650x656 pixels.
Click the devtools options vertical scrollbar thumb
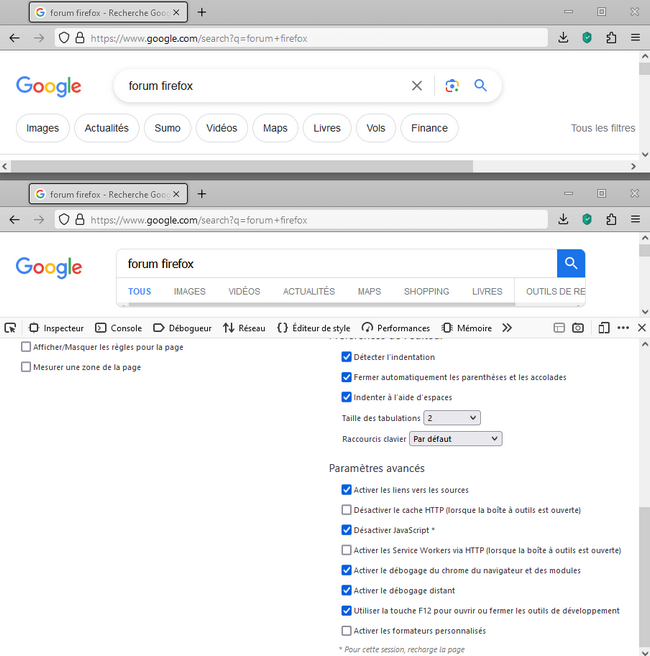[645, 577]
